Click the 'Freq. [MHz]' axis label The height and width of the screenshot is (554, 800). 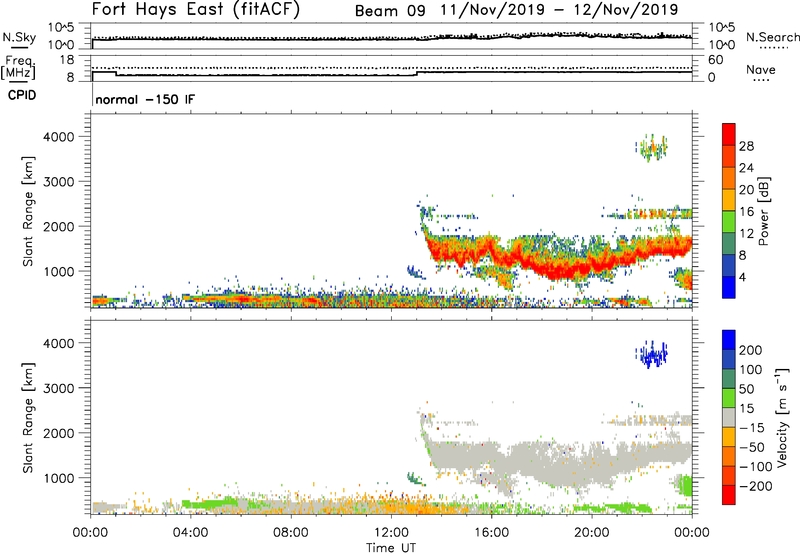pos(19,67)
